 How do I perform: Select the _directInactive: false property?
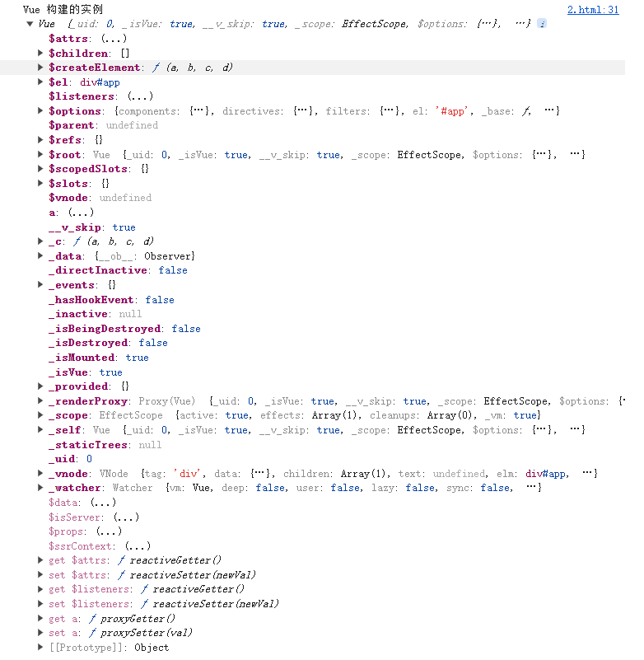pos(118,270)
